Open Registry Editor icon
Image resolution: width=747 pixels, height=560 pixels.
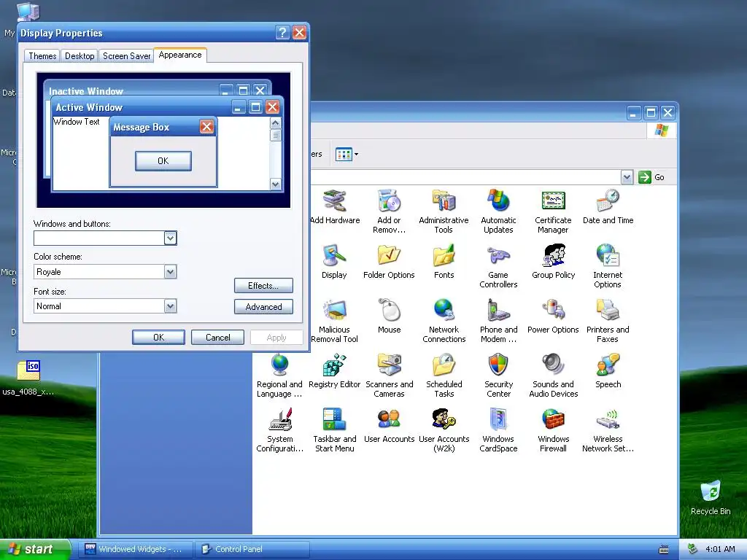tap(334, 371)
